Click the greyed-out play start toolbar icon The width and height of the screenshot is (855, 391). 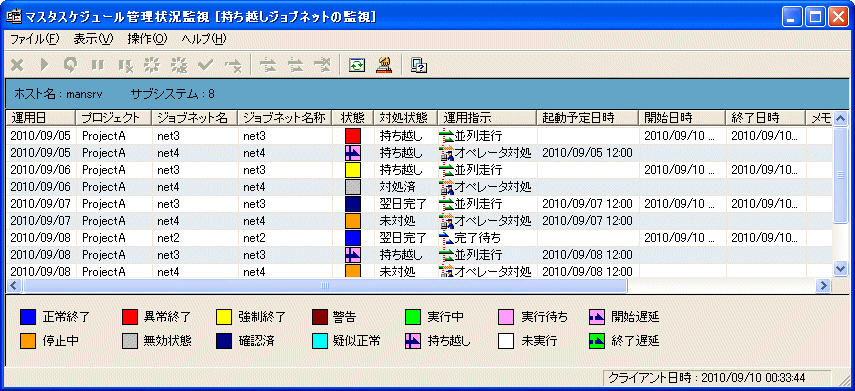pyautogui.click(x=44, y=65)
